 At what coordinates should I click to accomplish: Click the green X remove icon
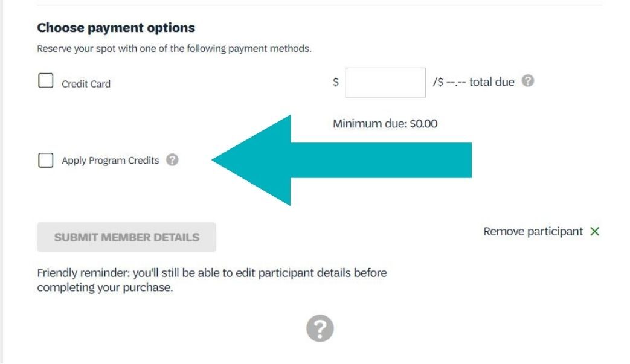tap(594, 231)
